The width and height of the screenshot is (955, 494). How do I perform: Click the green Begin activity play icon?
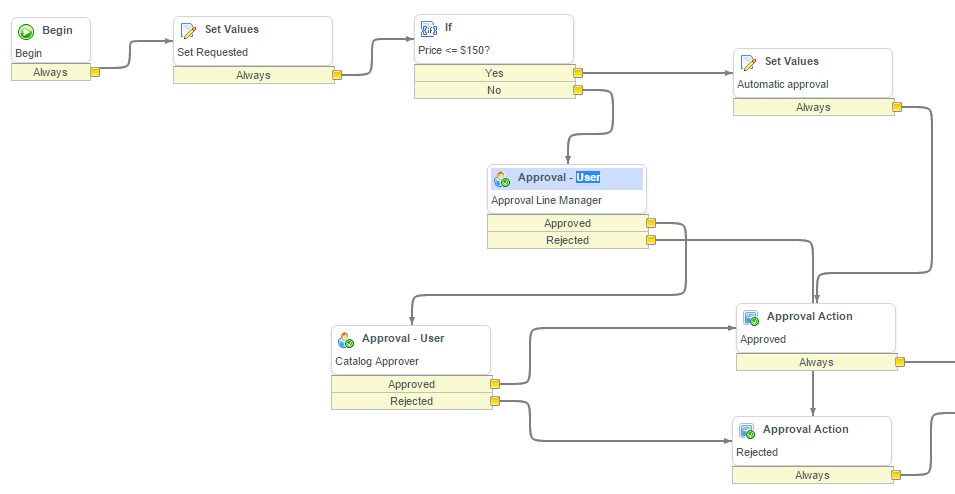pyautogui.click(x=27, y=31)
